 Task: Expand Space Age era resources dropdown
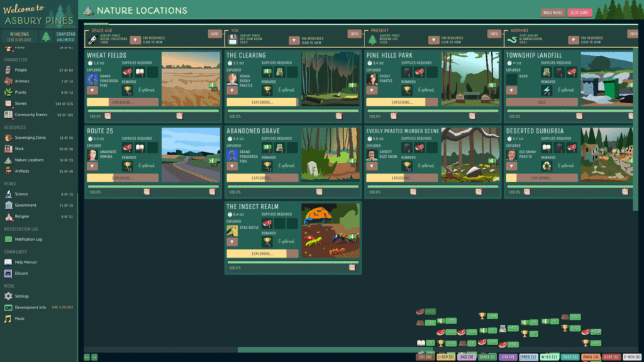pos(135,40)
